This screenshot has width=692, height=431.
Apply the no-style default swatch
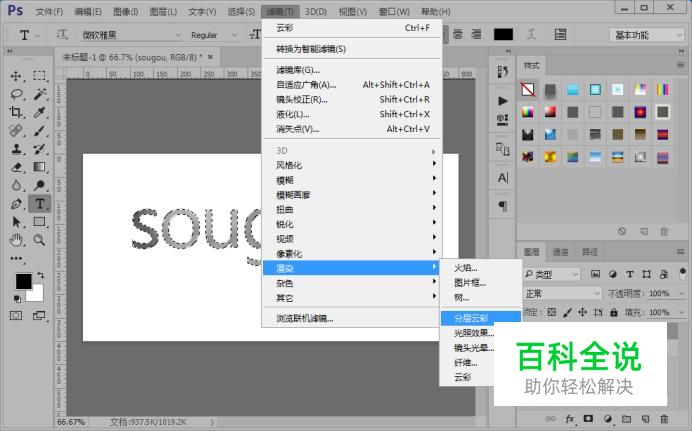pos(528,90)
